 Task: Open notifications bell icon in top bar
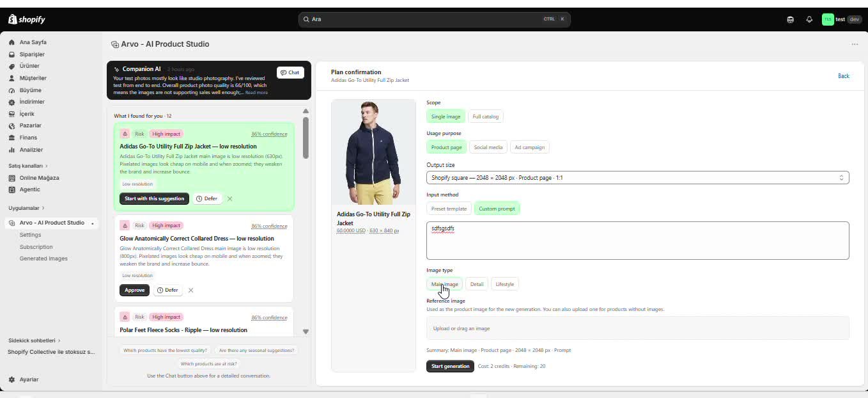point(809,19)
